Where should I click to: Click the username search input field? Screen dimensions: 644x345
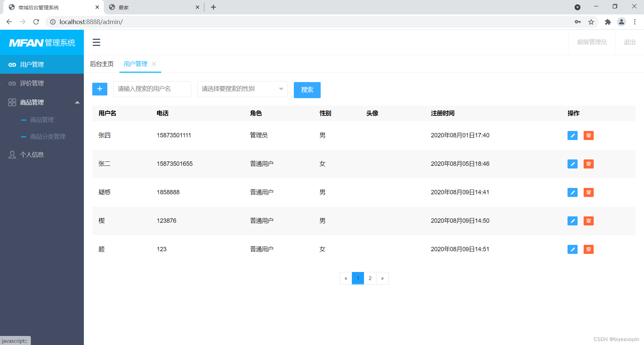click(152, 89)
